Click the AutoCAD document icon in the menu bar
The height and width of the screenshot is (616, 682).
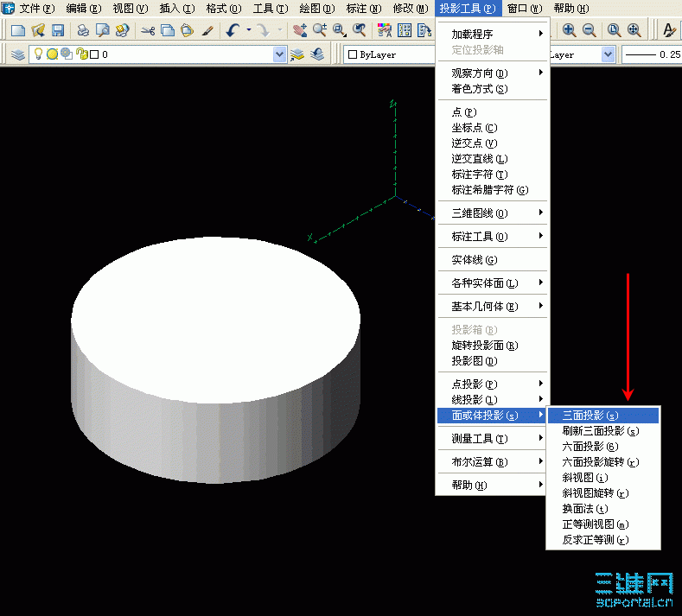[x=9, y=9]
